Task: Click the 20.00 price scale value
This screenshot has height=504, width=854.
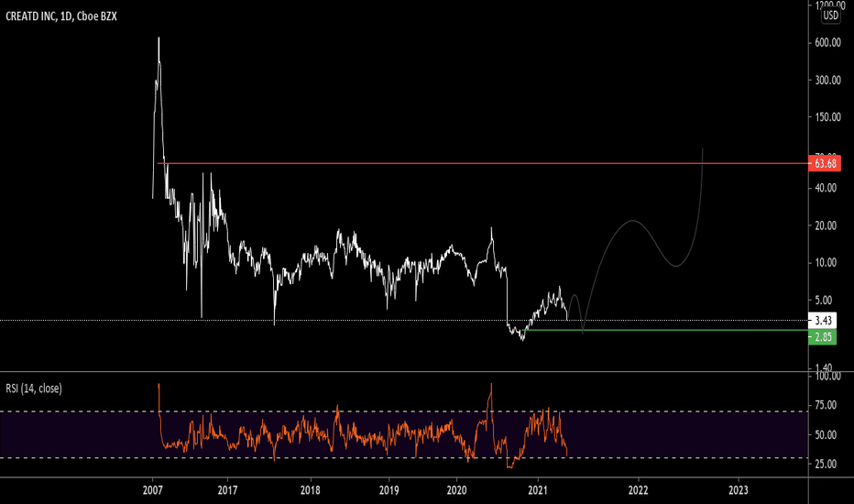Action: tap(826, 225)
